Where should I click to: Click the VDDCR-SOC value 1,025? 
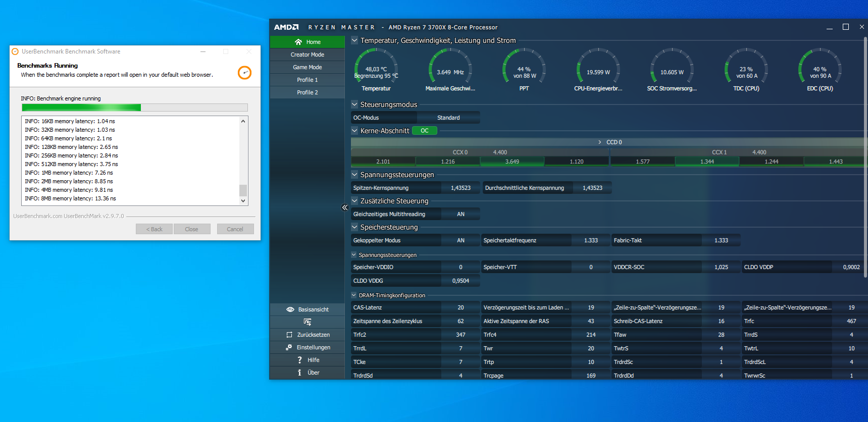pos(721,267)
